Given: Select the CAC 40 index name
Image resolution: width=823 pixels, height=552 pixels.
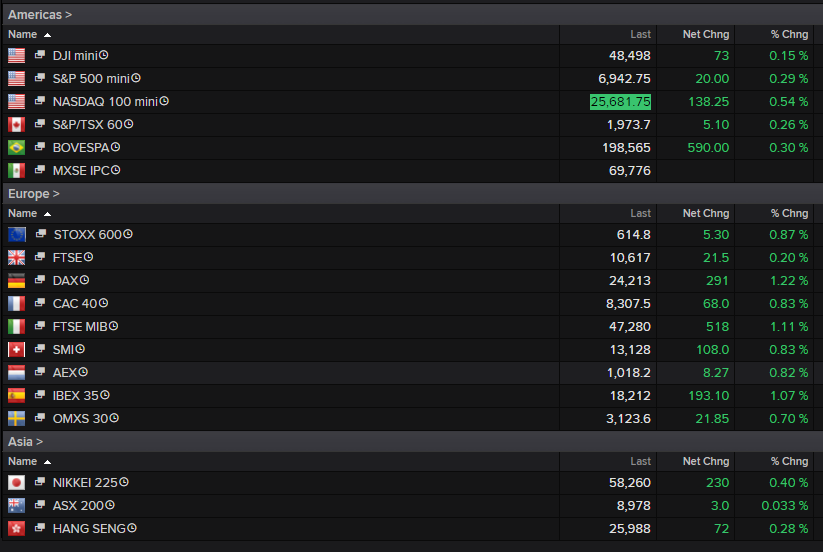Looking at the screenshot, I should [75, 304].
